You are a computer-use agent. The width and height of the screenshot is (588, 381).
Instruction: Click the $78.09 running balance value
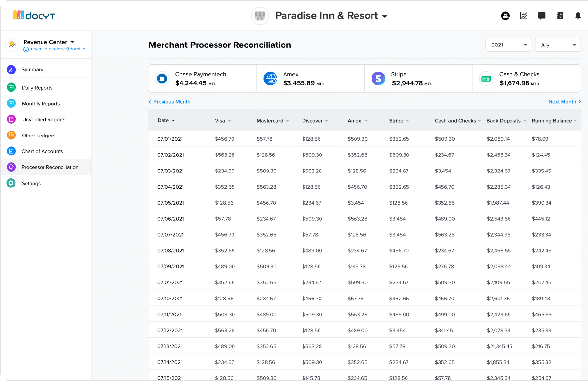(540, 139)
